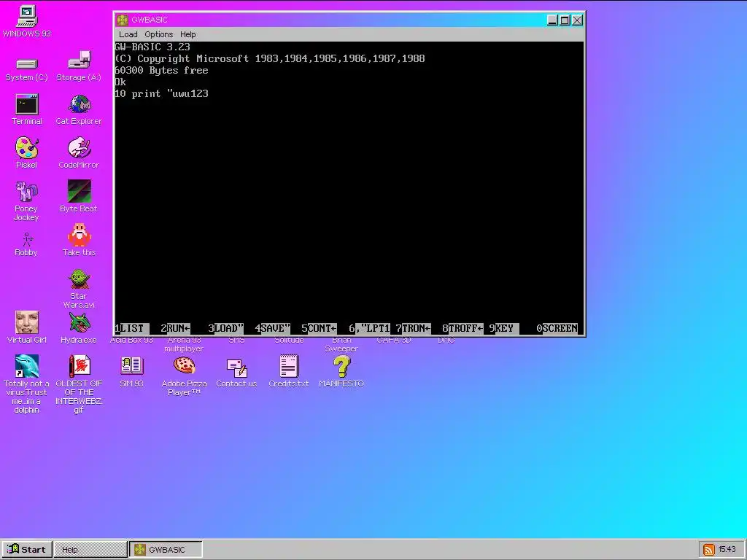Launch the Terminal desktop icon
747x560 pixels.
tap(27, 109)
